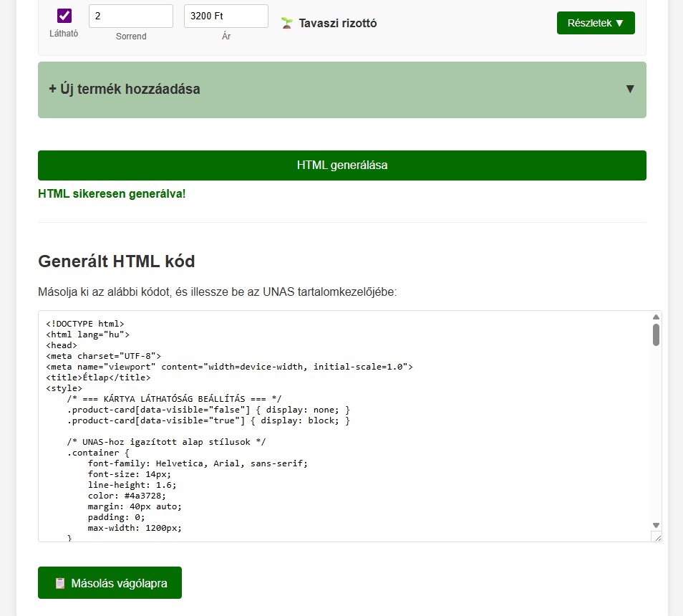Image resolution: width=683 pixels, height=616 pixels.
Task: Toggle the Látható visibility checkbox
Action: click(x=64, y=16)
